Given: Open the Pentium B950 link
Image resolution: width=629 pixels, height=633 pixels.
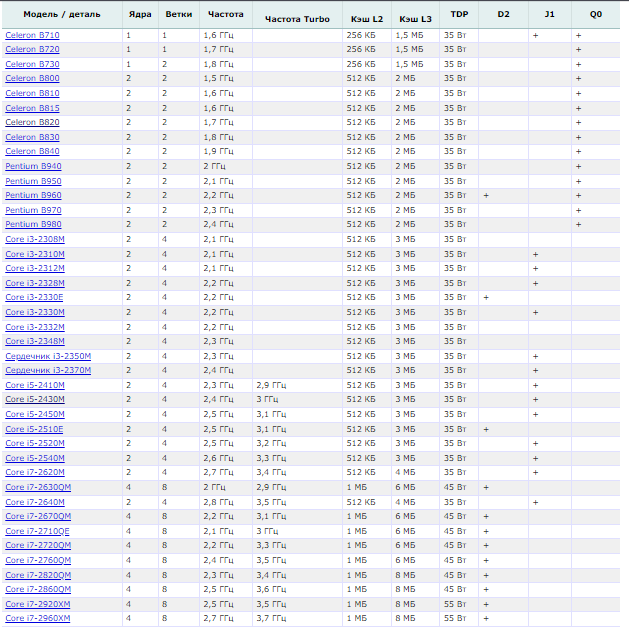Looking at the screenshot, I should (34, 181).
